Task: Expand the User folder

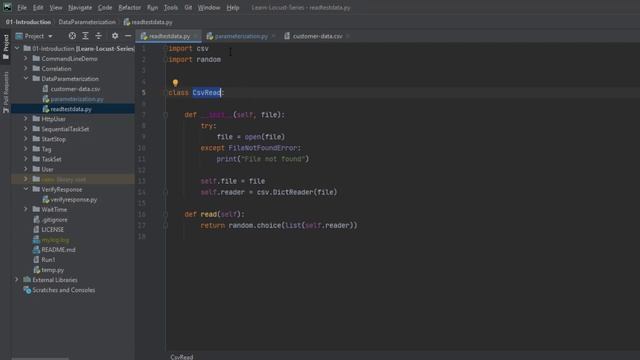Action: [26, 169]
